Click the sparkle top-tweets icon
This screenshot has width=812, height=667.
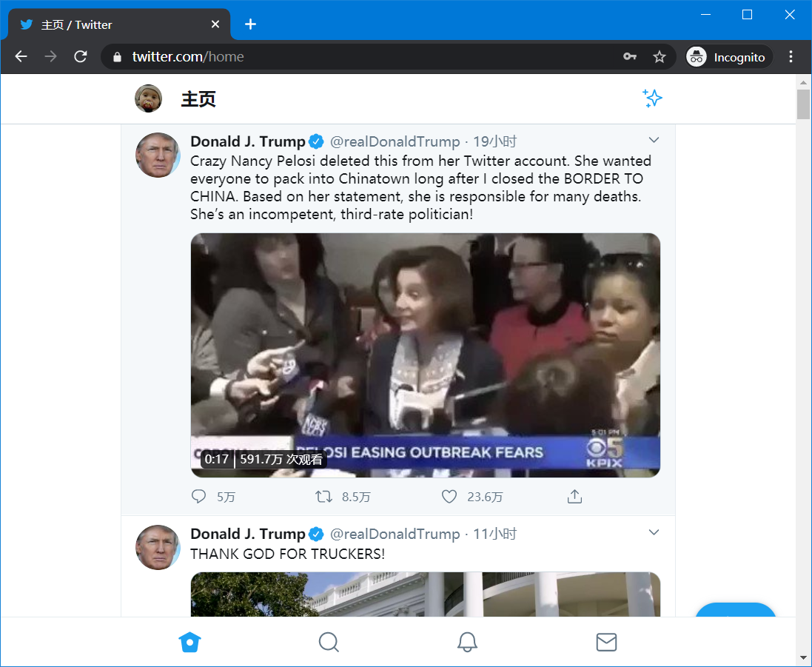tap(653, 98)
